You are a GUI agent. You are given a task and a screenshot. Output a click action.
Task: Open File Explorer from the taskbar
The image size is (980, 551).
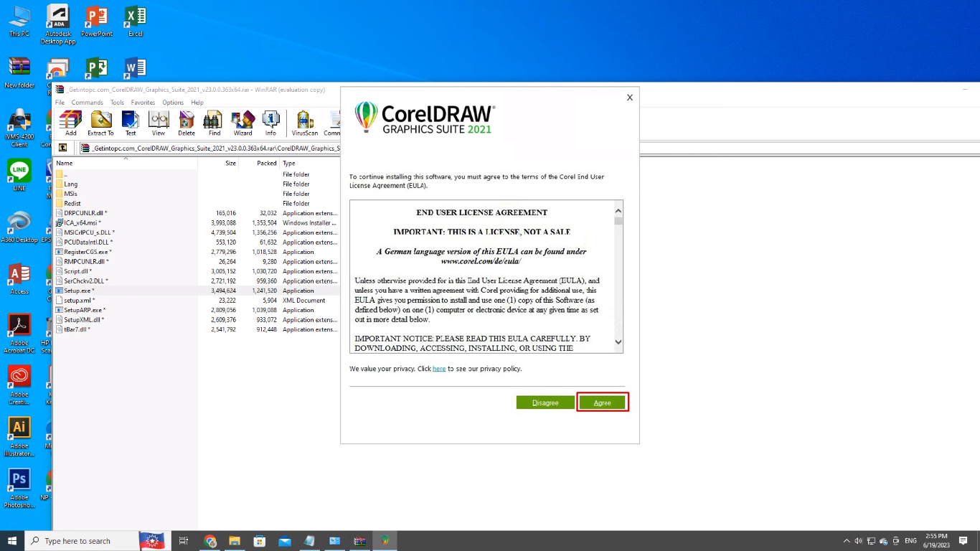pos(235,541)
